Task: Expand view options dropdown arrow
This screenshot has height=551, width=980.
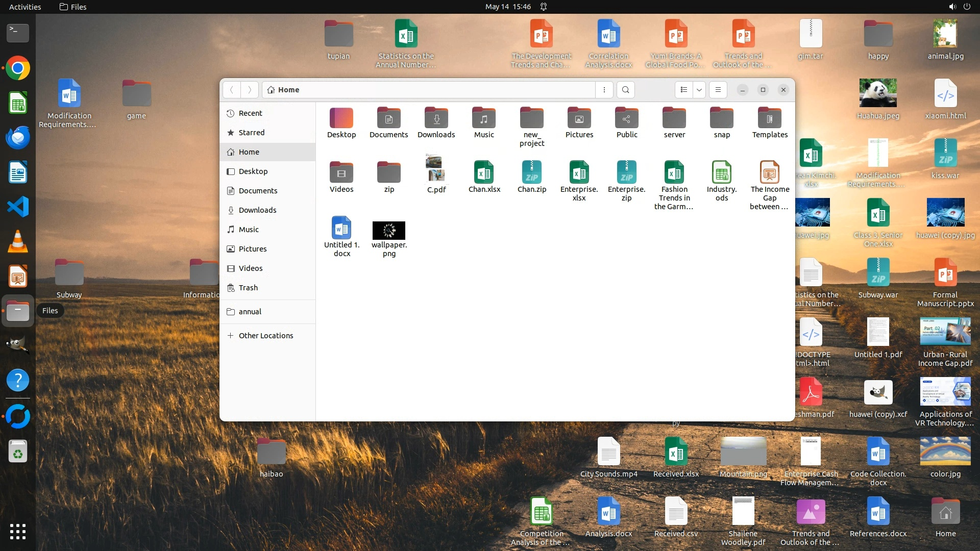Action: (x=699, y=90)
